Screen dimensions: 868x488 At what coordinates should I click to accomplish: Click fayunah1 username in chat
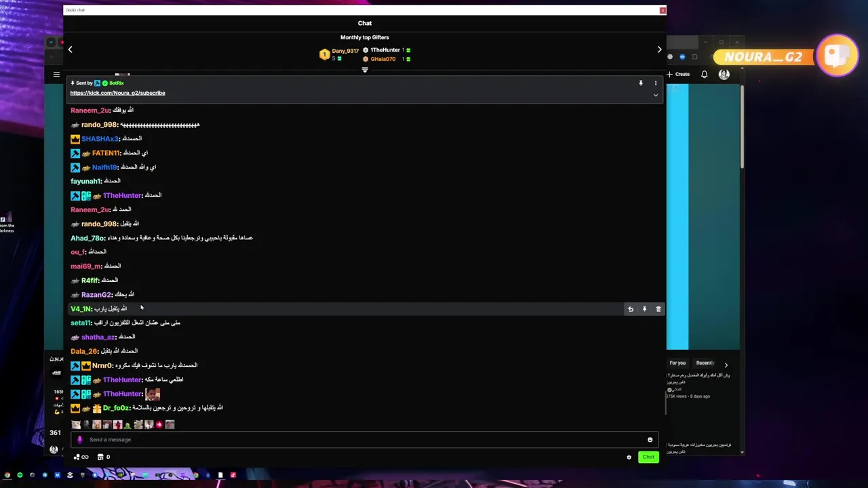coord(85,182)
